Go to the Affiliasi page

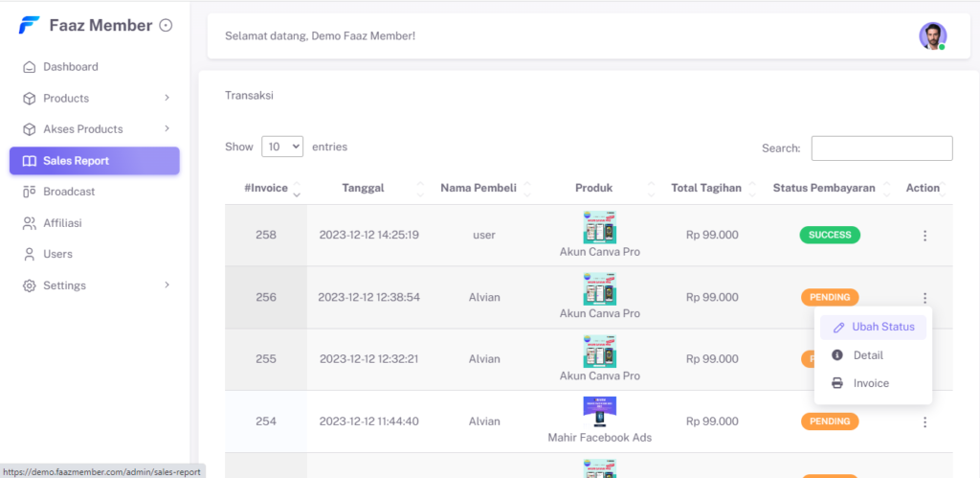pyautogui.click(x=62, y=223)
